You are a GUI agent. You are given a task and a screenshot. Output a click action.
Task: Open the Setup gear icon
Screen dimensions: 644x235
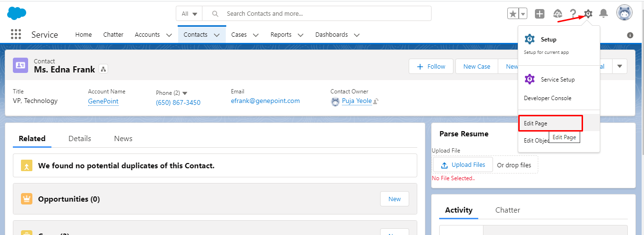[588, 13]
